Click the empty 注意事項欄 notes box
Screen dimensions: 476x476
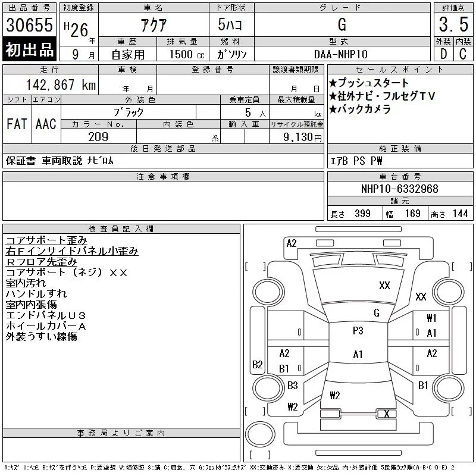point(163,201)
